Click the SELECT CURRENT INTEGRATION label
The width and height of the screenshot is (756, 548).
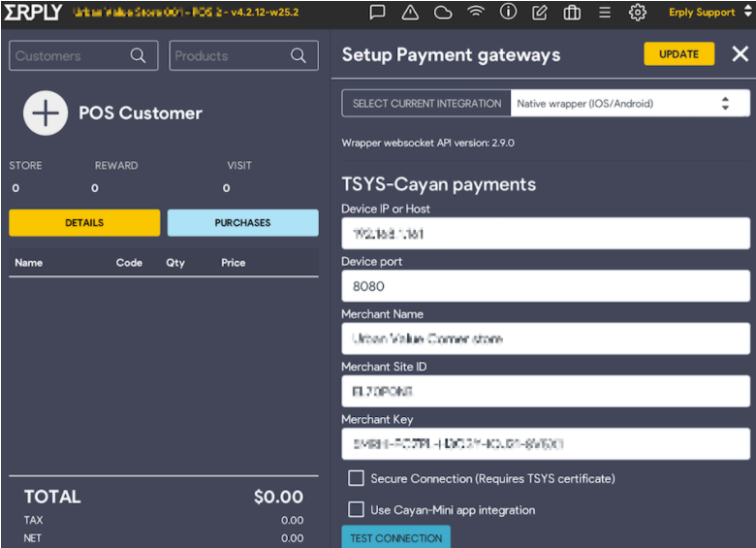coord(426,103)
